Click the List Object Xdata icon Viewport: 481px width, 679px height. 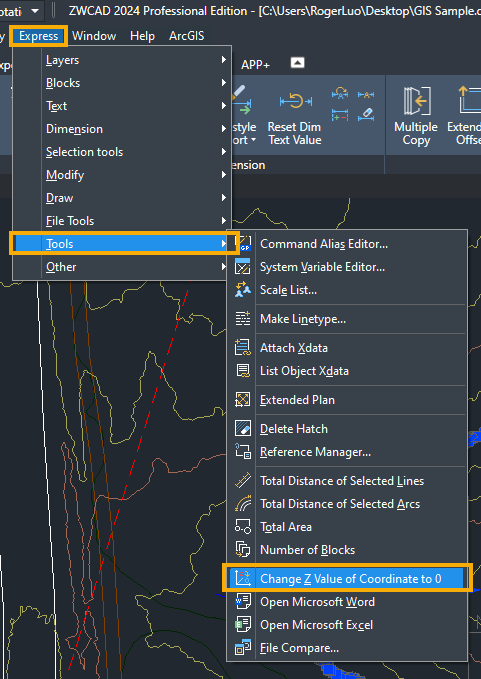[x=242, y=371]
